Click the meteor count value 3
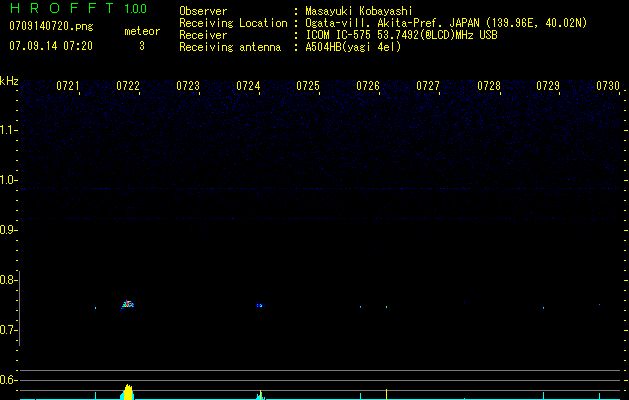This screenshot has height=400, width=629. click(x=142, y=46)
